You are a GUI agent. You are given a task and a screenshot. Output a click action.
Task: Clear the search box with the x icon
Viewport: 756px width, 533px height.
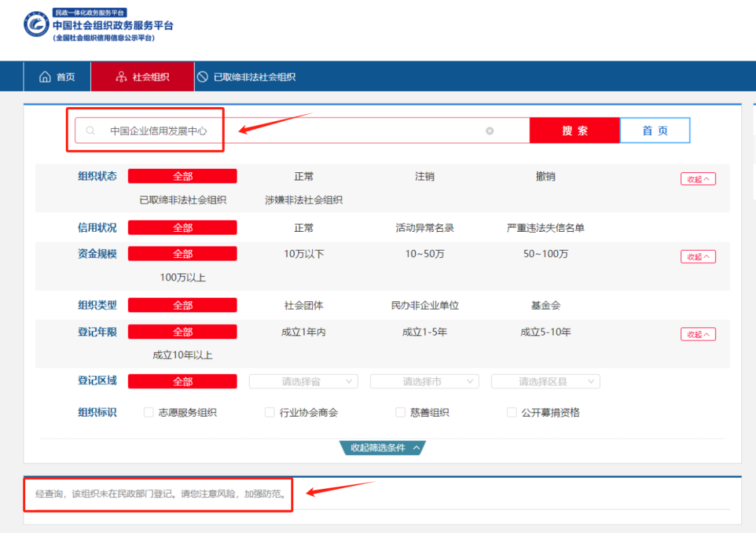coord(489,131)
